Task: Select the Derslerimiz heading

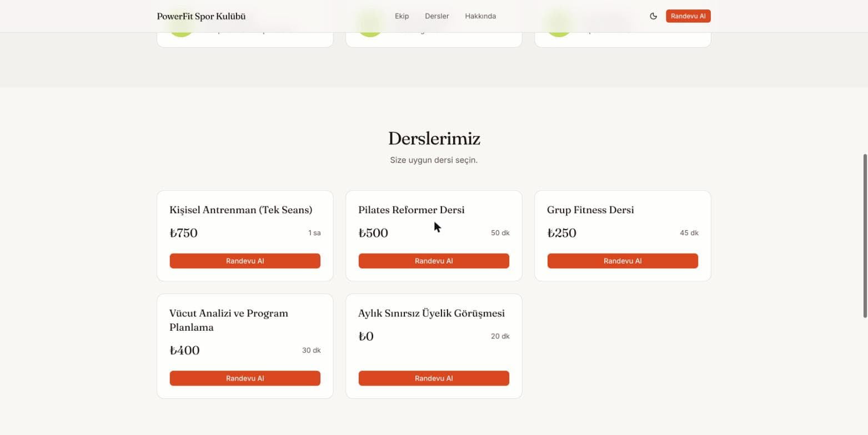Action: click(x=434, y=138)
